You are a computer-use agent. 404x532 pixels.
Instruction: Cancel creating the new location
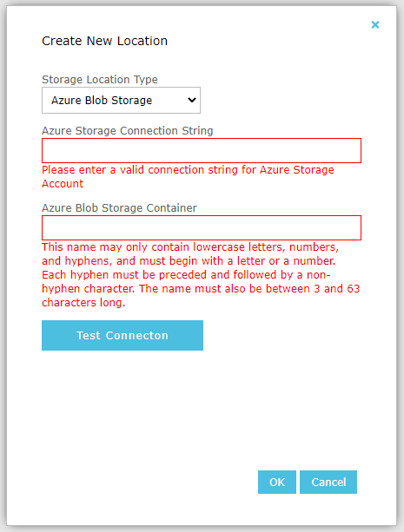[x=328, y=482]
